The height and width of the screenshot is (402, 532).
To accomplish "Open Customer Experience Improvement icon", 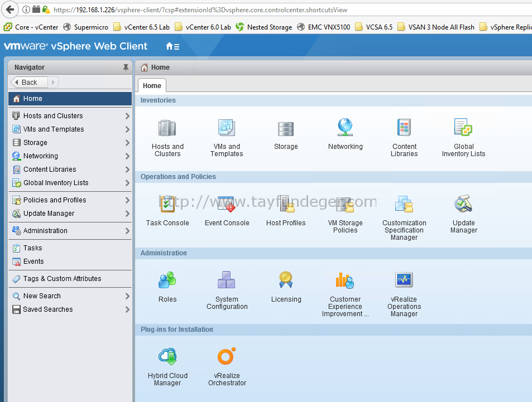I will (x=345, y=280).
